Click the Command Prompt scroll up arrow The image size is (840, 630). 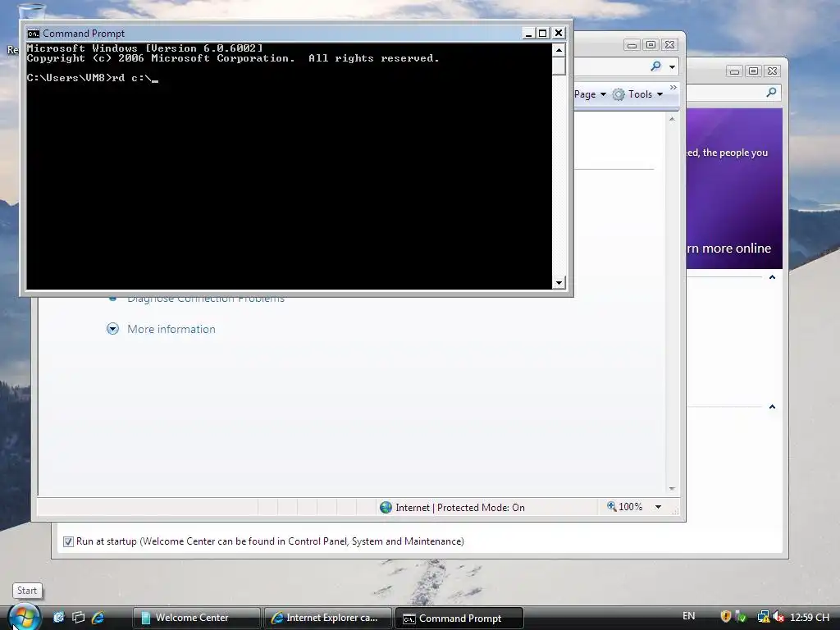pos(559,50)
